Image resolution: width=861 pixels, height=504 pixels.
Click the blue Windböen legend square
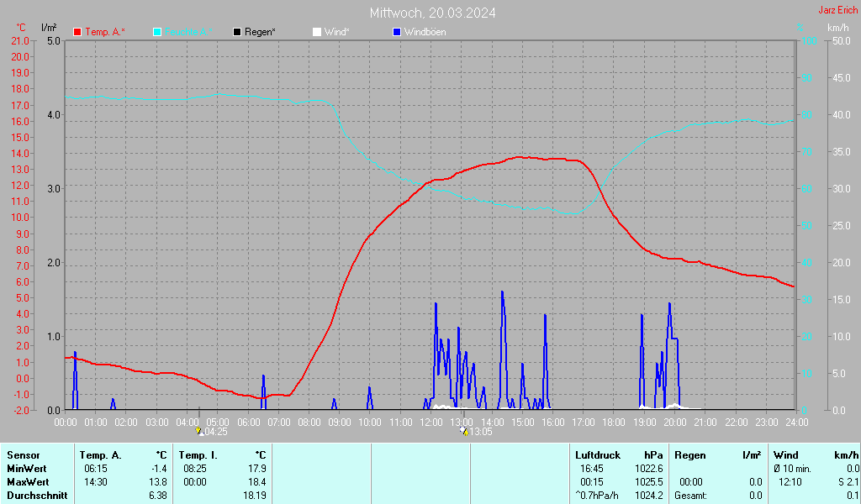coord(397,32)
